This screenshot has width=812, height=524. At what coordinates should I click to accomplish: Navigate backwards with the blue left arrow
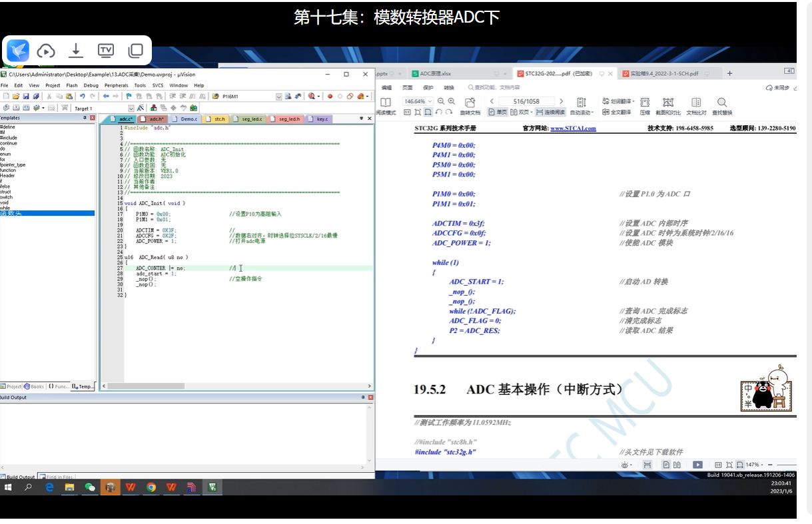[x=106, y=97]
